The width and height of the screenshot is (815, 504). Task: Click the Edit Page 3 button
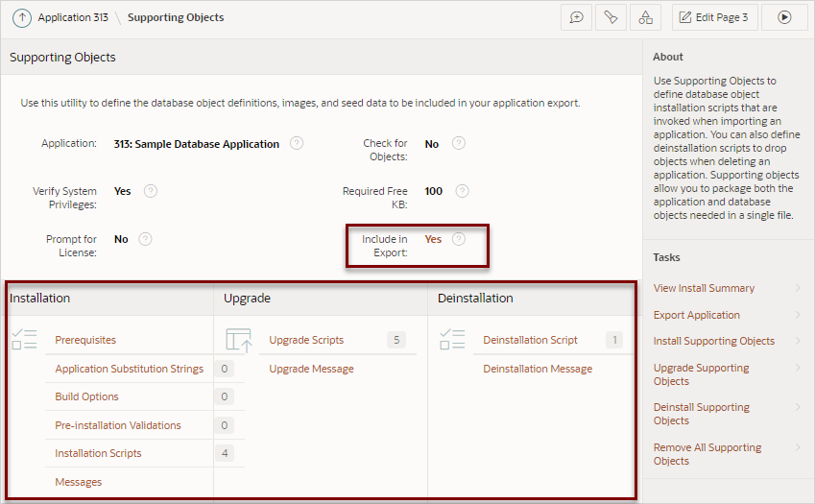pos(714,17)
